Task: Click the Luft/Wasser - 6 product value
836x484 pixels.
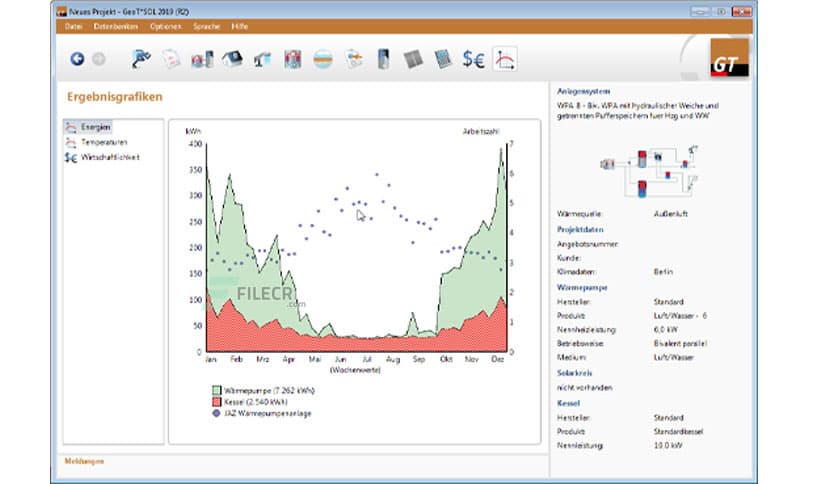Action: (x=680, y=316)
